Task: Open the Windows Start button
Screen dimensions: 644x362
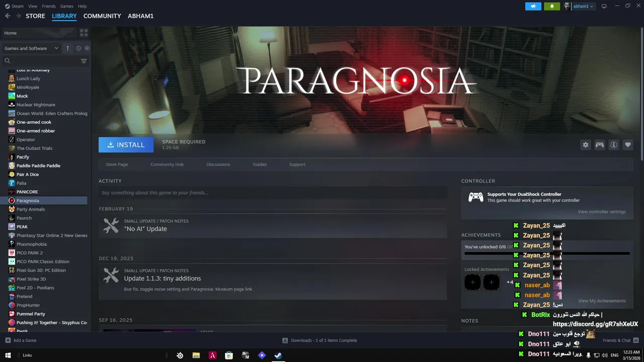Action: (x=8, y=355)
